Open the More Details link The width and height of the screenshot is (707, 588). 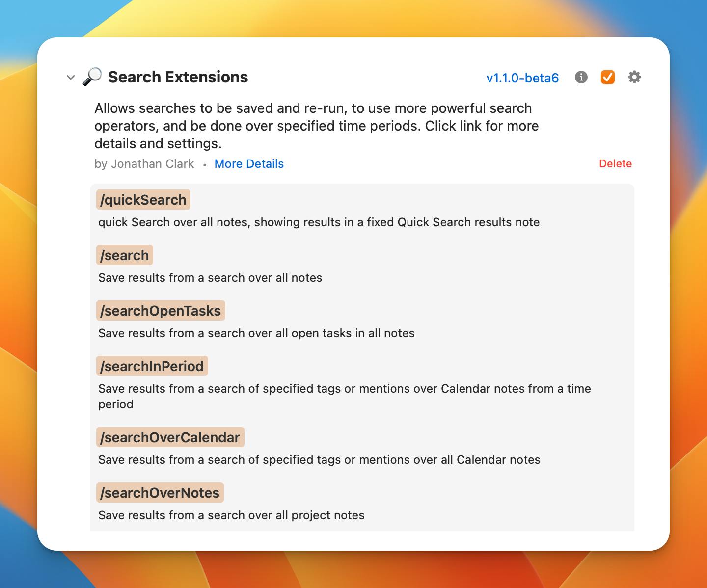tap(249, 164)
